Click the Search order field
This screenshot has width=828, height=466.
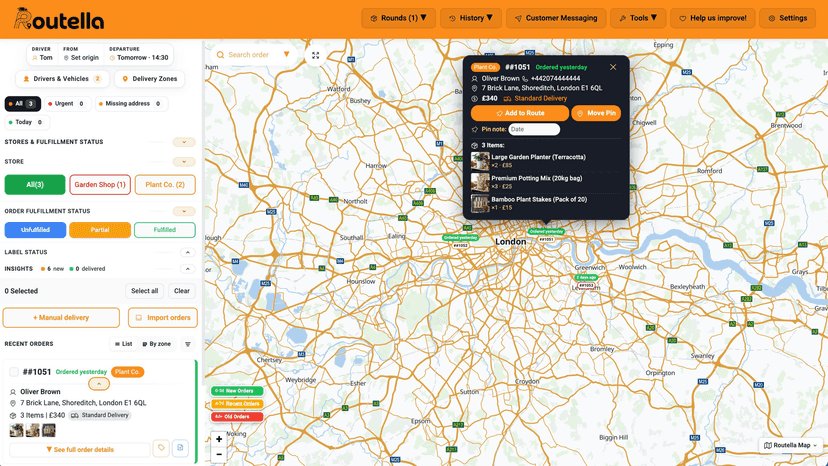click(x=248, y=55)
